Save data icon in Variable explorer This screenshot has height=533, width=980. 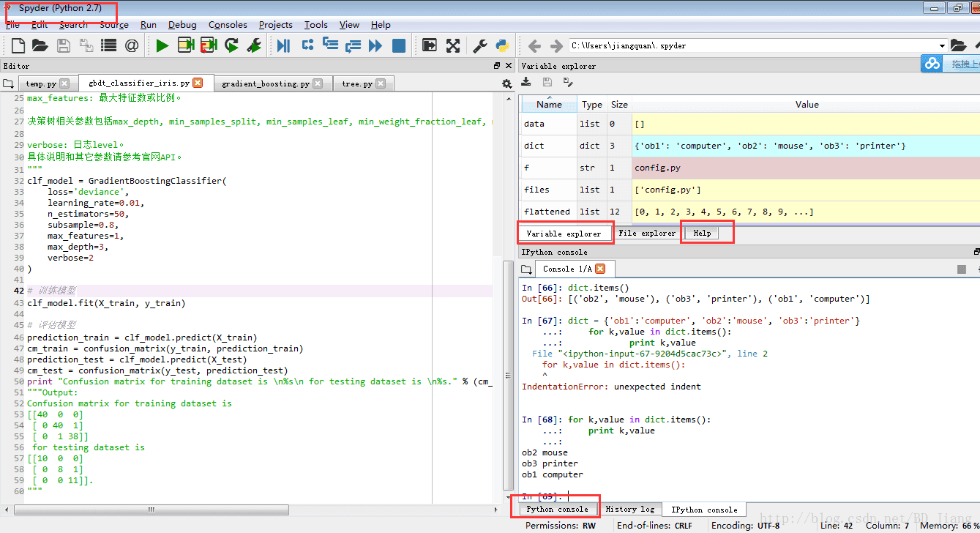(547, 82)
